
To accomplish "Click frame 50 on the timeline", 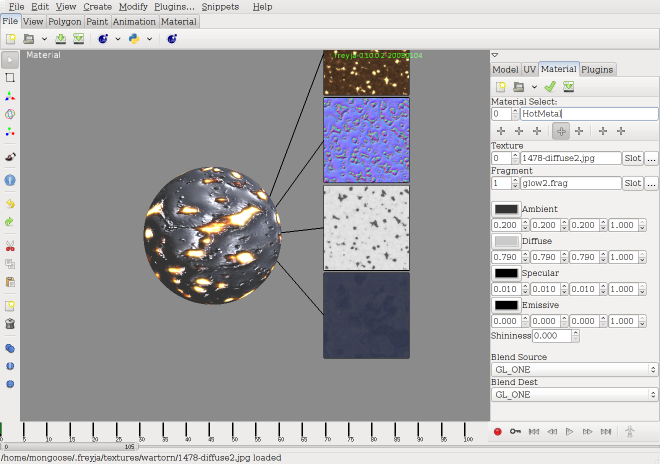I will (233, 432).
